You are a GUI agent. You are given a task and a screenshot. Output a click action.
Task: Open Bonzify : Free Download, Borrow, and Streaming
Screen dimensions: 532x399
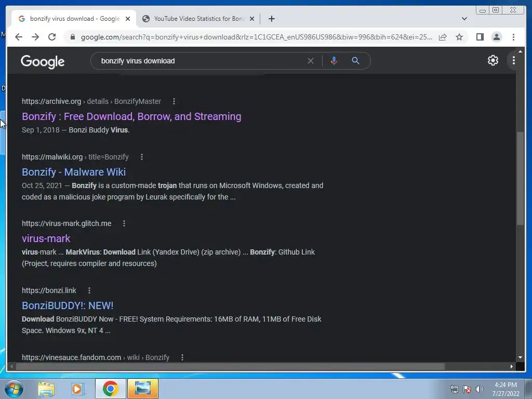(131, 116)
